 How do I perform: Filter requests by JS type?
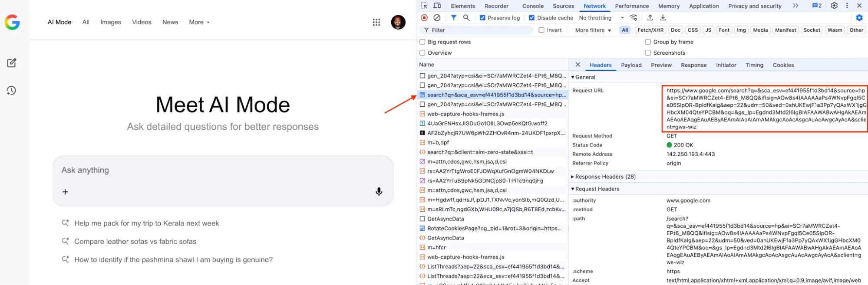pyautogui.click(x=708, y=30)
